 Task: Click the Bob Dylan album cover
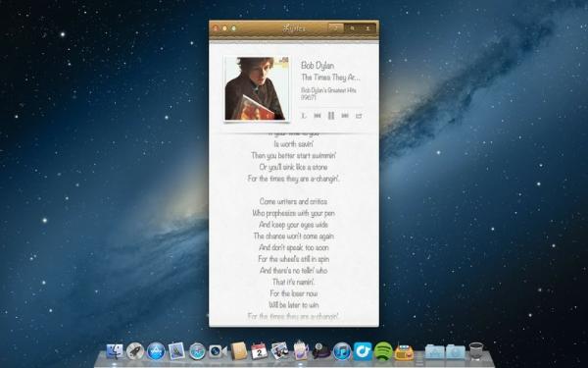[x=257, y=88]
